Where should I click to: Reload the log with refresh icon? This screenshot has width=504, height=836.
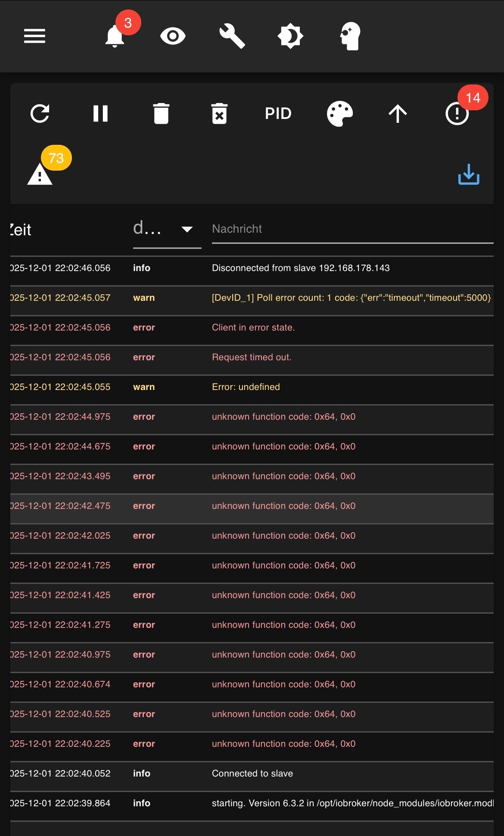click(40, 114)
